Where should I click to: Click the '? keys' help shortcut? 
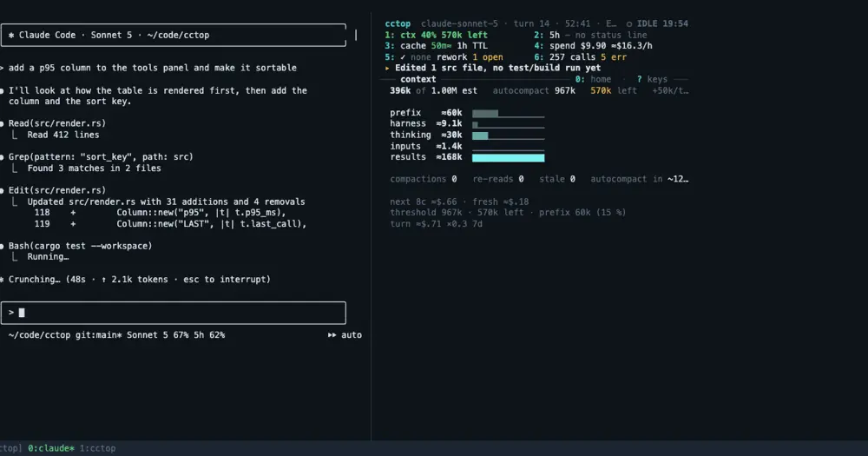click(652, 79)
